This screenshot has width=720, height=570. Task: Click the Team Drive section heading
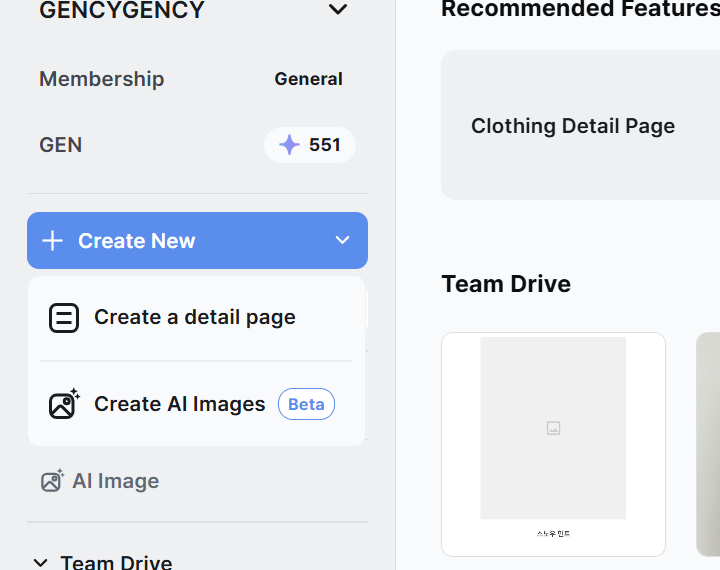(506, 284)
